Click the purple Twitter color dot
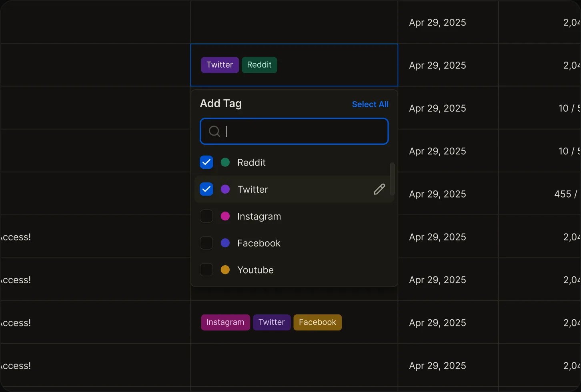This screenshot has width=581, height=392. [x=225, y=189]
